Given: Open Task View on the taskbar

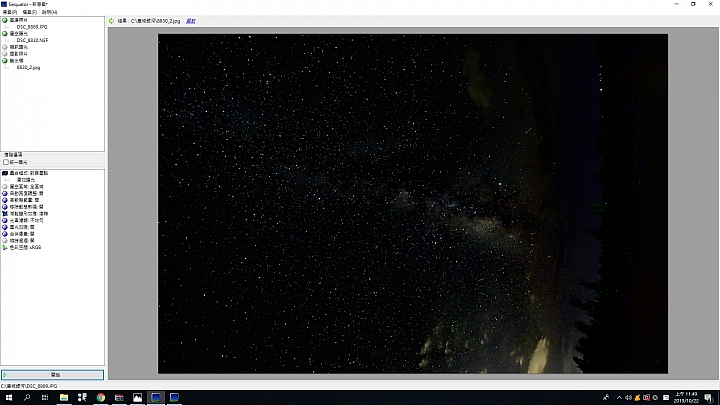Looking at the screenshot, I should tap(45, 398).
